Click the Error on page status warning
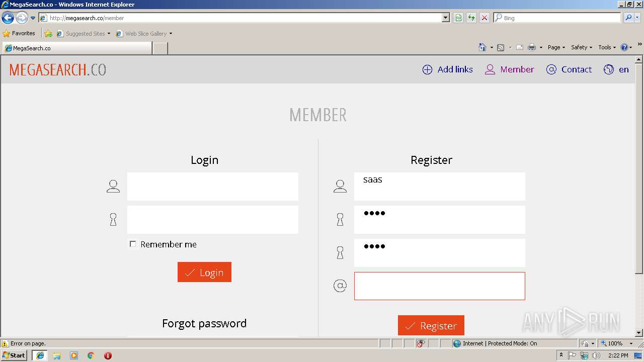644x362 pixels. [x=24, y=343]
